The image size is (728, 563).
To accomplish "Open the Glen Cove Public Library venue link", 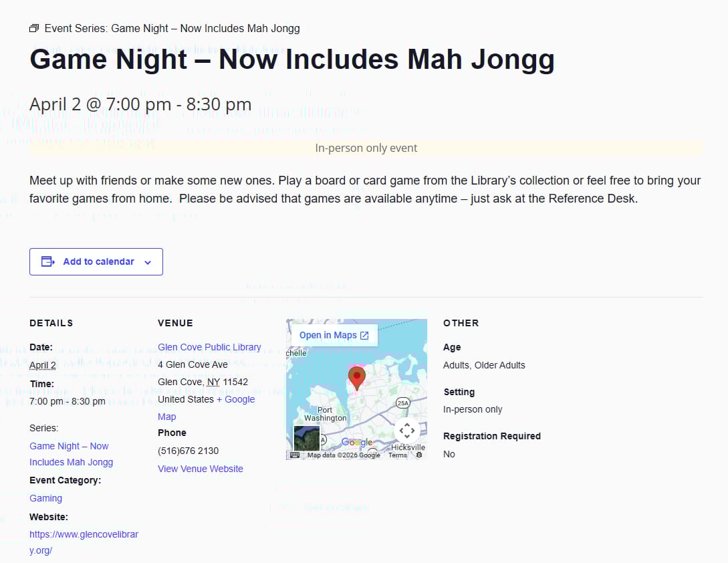I will click(x=209, y=347).
